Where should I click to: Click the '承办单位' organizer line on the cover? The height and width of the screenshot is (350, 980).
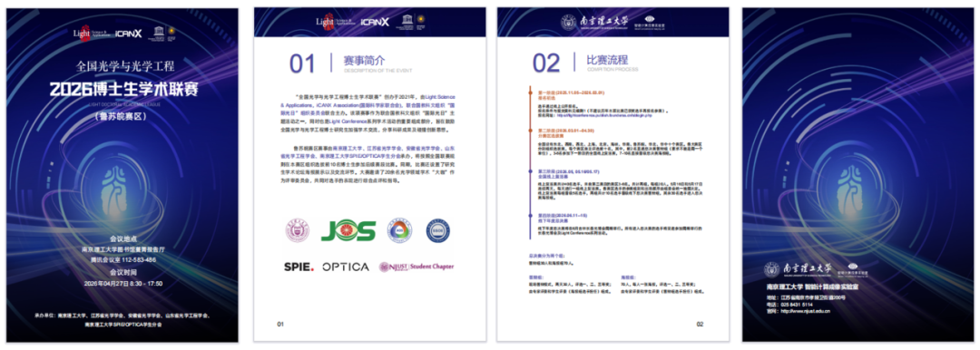(x=122, y=316)
